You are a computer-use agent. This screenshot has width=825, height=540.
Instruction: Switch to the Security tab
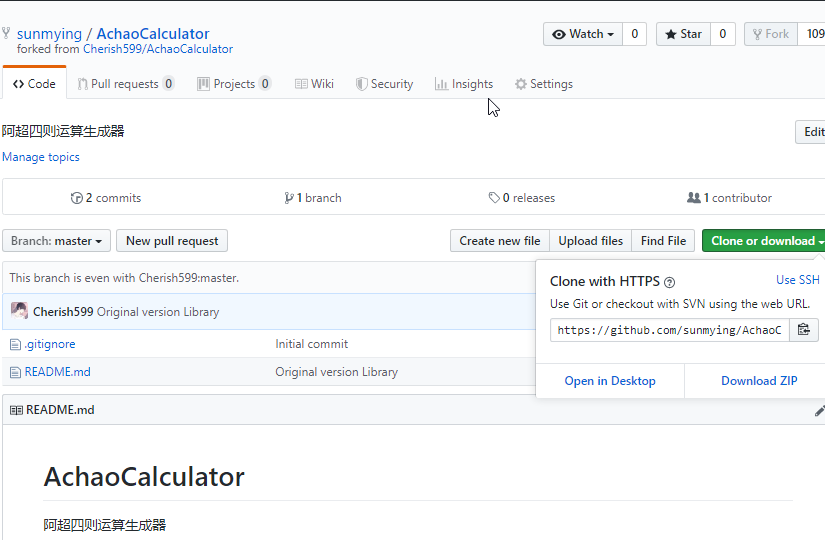pyautogui.click(x=384, y=84)
